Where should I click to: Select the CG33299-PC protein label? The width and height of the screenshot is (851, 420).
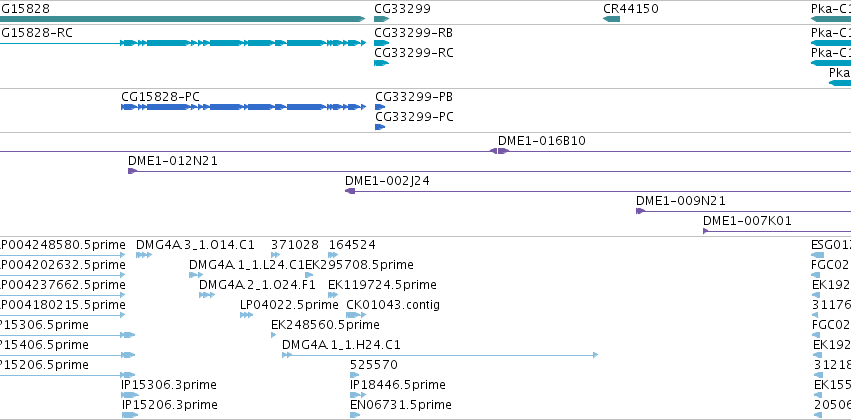click(414, 117)
